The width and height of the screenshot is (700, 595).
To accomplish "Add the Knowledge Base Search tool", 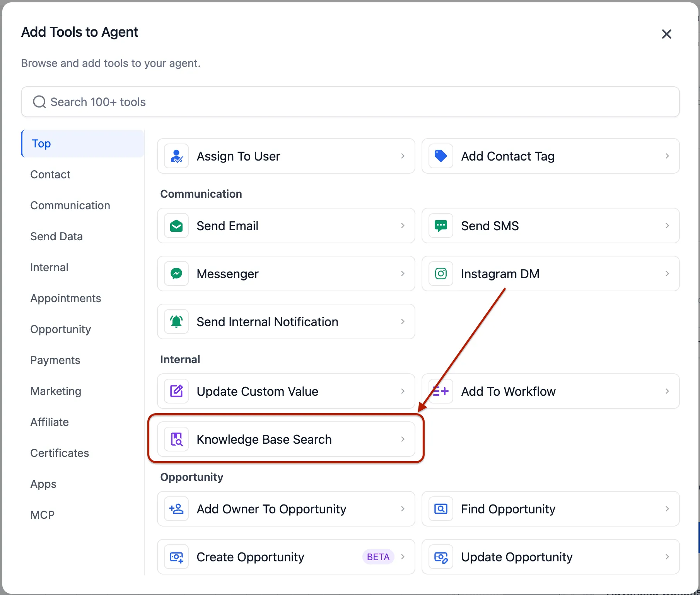I will click(286, 439).
